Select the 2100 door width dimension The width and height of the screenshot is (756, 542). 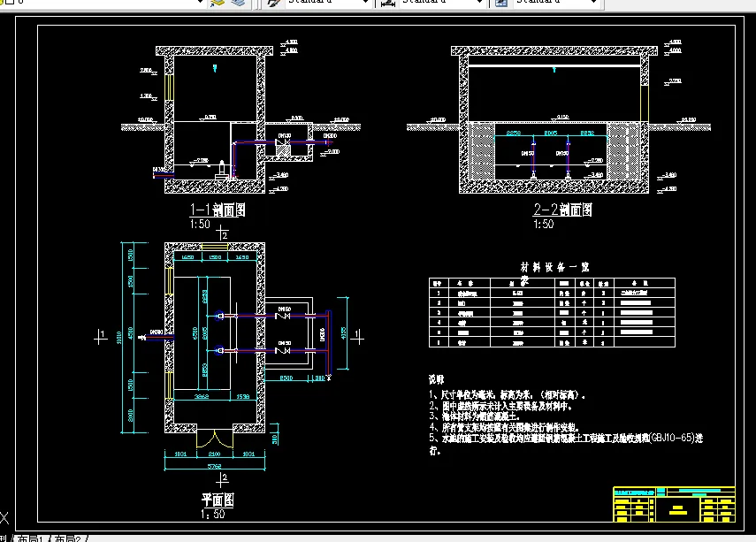coord(214,454)
